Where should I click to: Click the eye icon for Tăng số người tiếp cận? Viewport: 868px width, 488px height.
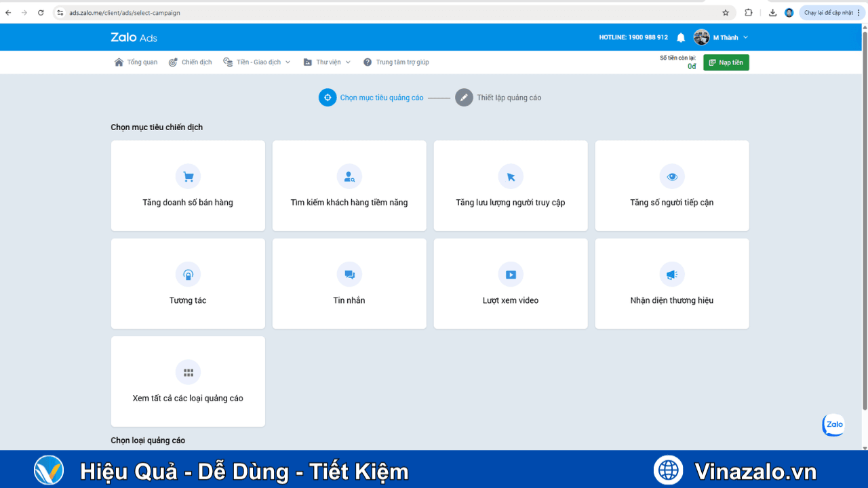[672, 176]
